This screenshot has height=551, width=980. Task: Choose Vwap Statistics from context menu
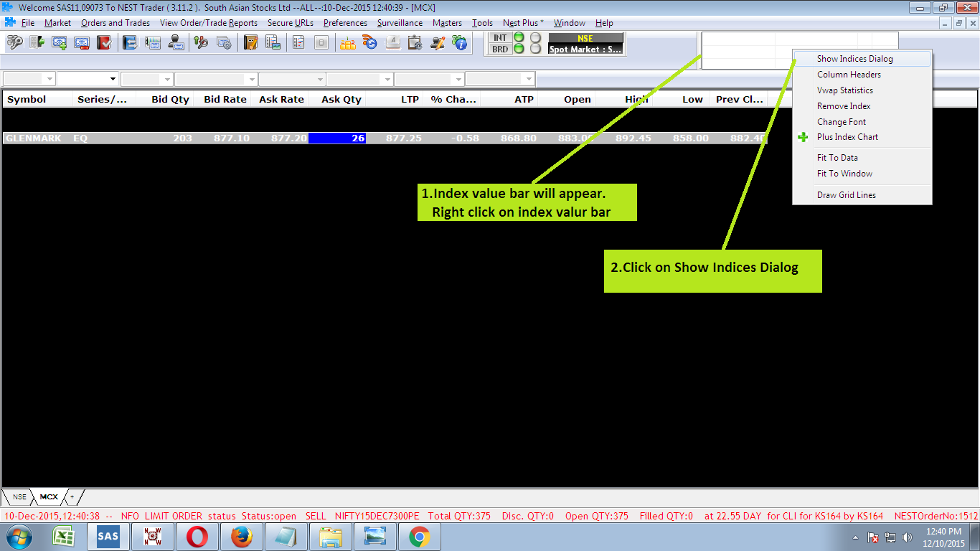tap(862, 90)
